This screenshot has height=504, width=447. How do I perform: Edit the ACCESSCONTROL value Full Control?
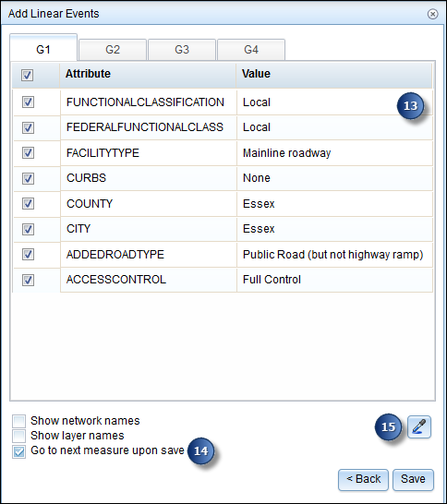(x=334, y=280)
